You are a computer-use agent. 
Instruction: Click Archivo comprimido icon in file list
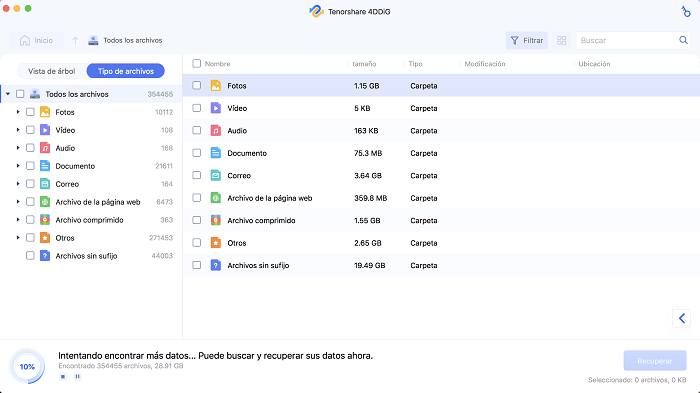point(216,220)
